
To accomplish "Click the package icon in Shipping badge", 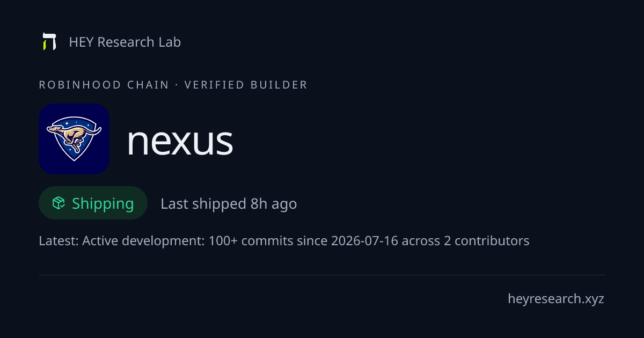I will [58, 203].
